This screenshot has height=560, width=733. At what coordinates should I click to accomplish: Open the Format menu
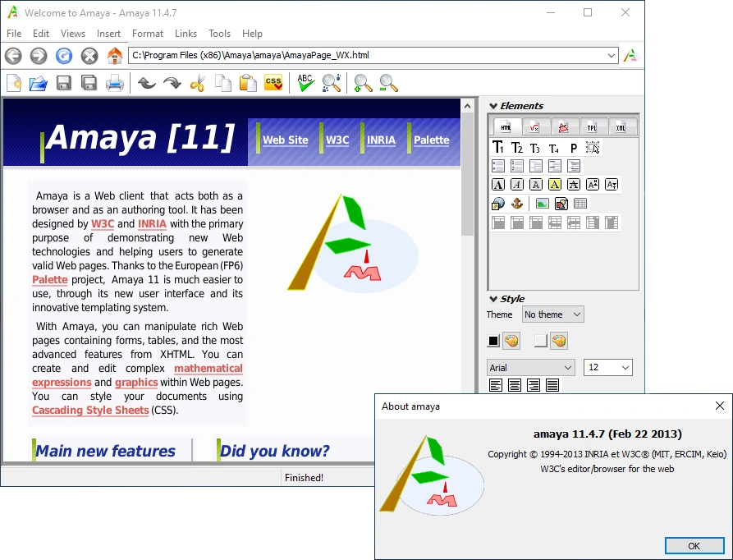coord(148,34)
